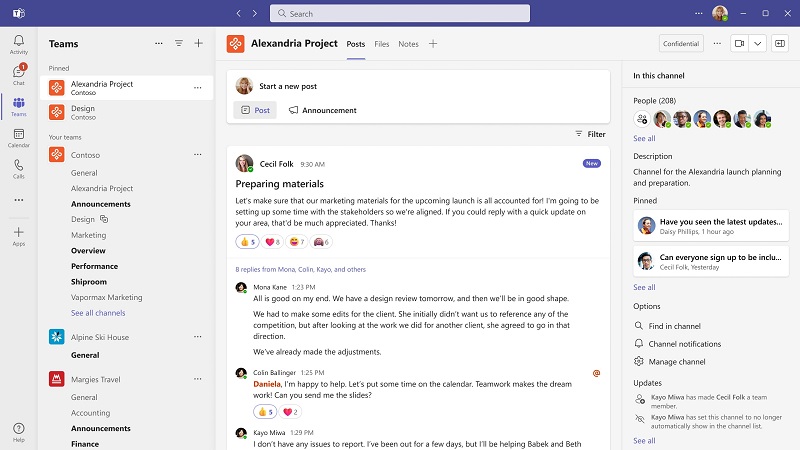
Task: Expand the meet now dropdown arrow
Action: (x=758, y=43)
